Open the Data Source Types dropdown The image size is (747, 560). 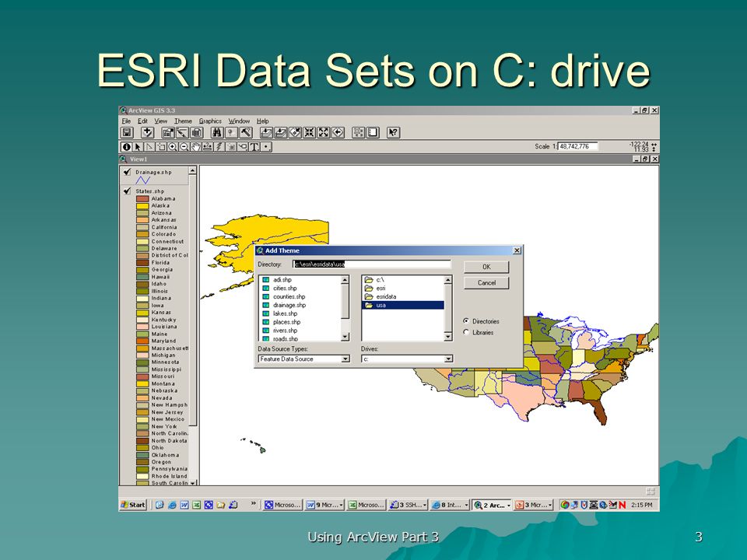[345, 359]
